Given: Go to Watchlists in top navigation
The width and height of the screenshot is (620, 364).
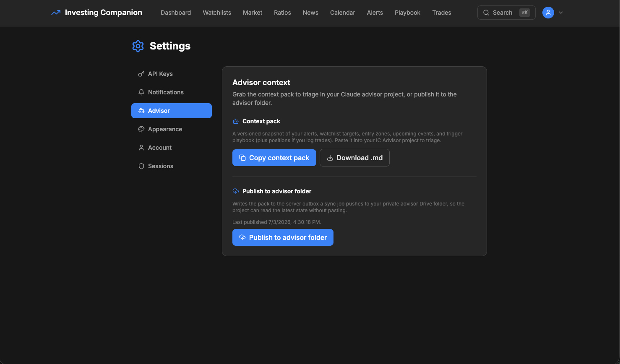Looking at the screenshot, I should pyautogui.click(x=217, y=13).
